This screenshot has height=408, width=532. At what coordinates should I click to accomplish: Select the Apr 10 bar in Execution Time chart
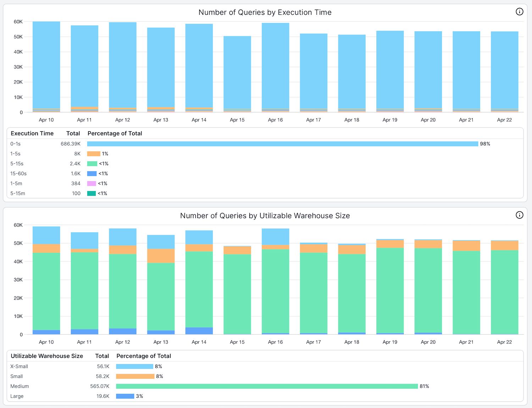(46, 67)
